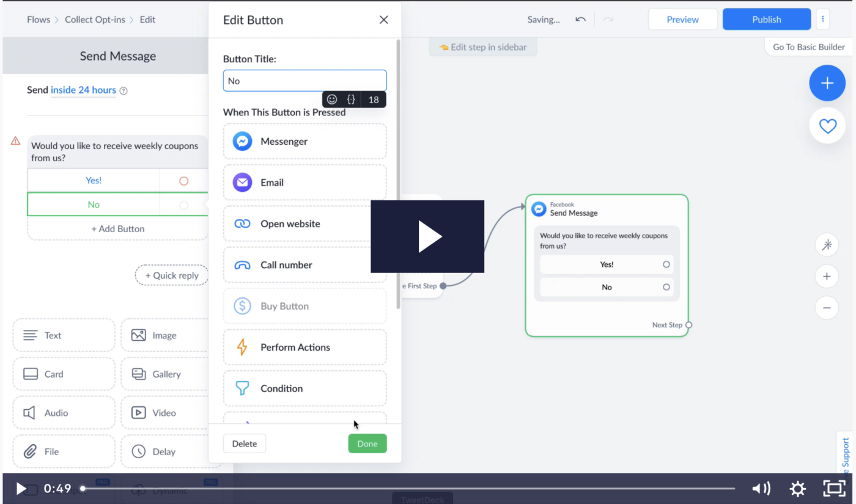Add a Delay block
Viewport: 856px width, 504px height.
tap(164, 451)
